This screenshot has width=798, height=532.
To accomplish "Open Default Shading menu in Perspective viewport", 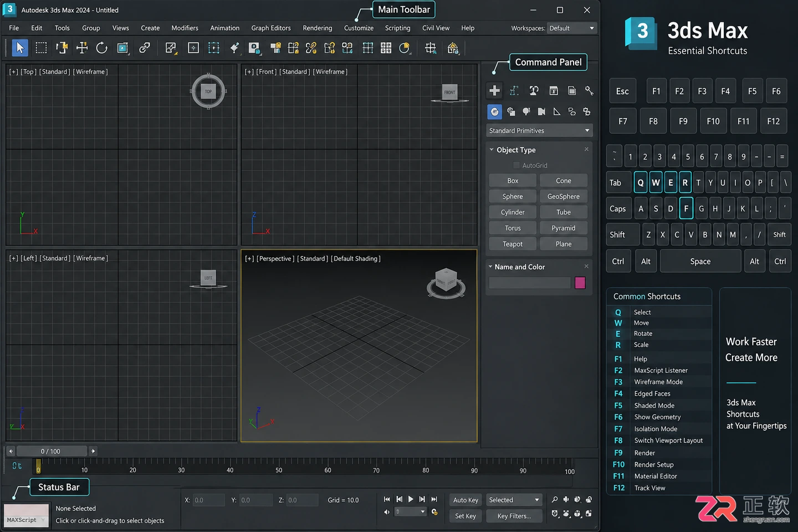I will click(356, 259).
